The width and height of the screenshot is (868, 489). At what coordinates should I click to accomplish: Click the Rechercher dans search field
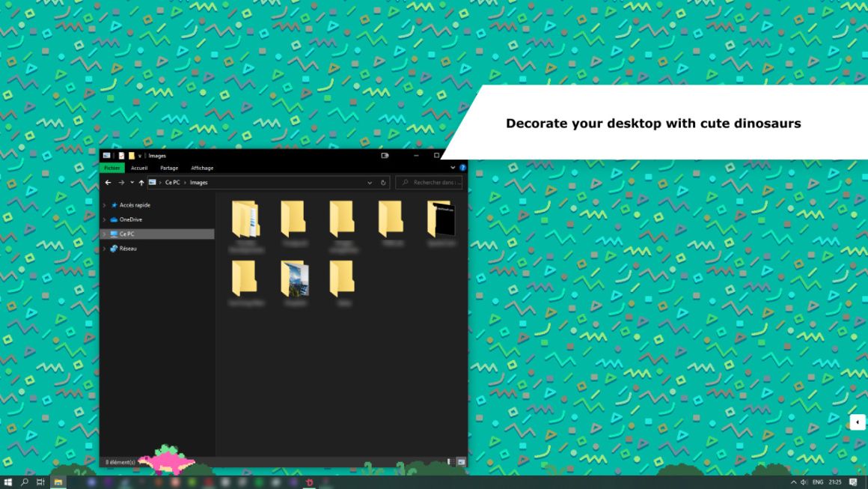click(x=429, y=182)
